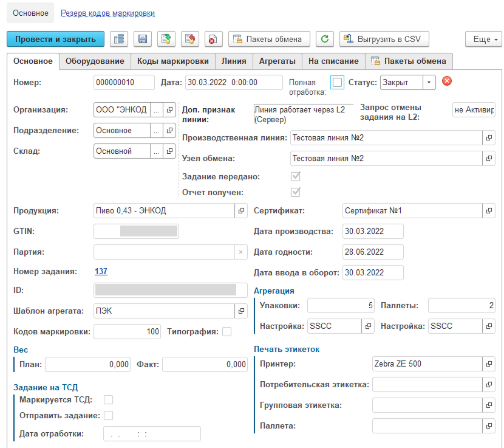Click the save (floppy disk) toolbar icon
504x448 pixels.
[143, 40]
